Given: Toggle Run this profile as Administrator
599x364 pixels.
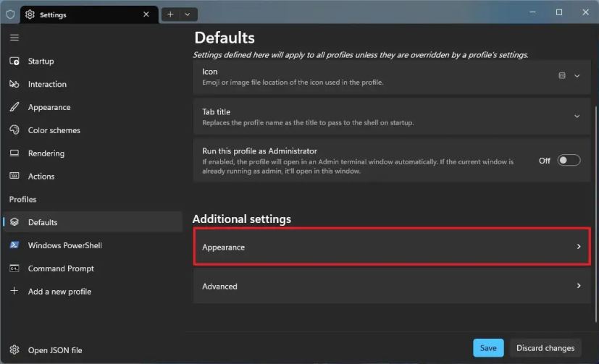Looking at the screenshot, I should (569, 161).
